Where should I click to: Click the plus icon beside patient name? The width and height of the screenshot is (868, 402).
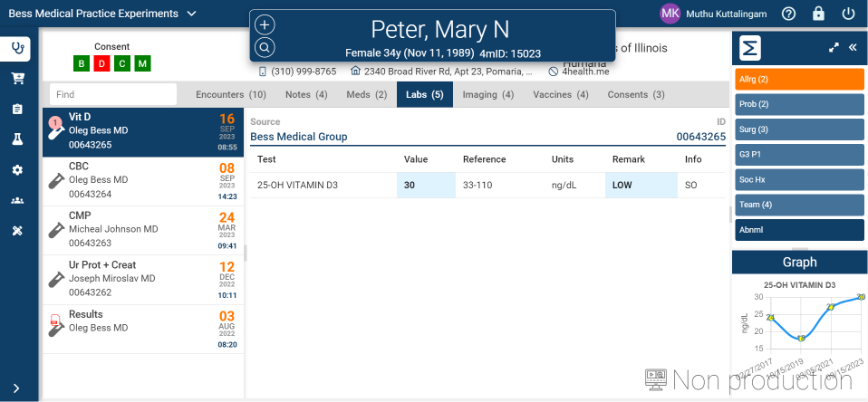265,25
